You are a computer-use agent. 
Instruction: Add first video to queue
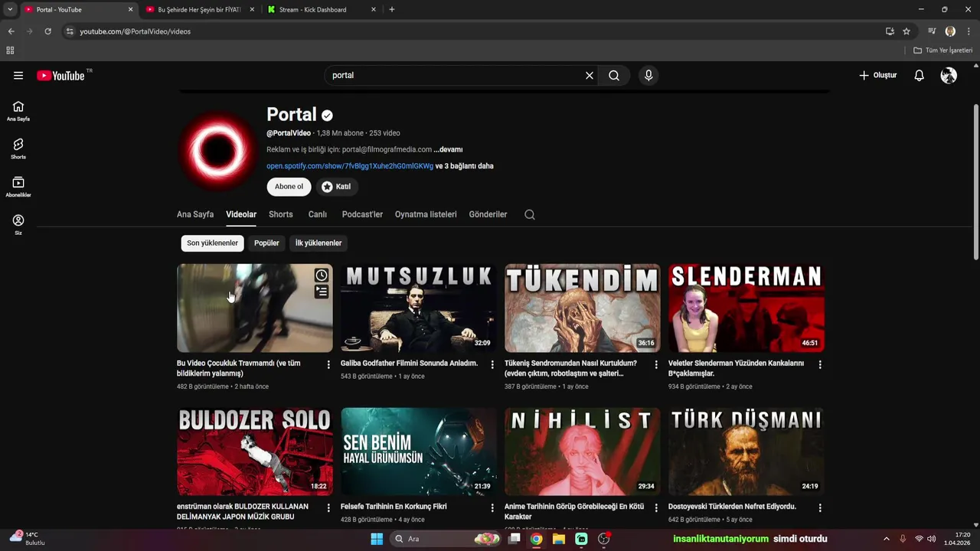(322, 292)
